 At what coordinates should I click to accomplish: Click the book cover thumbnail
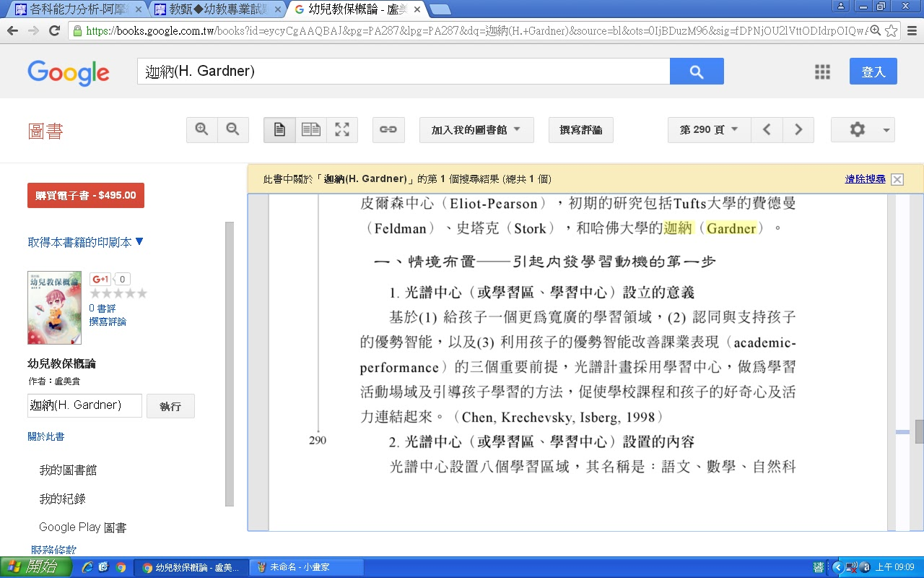coord(54,307)
